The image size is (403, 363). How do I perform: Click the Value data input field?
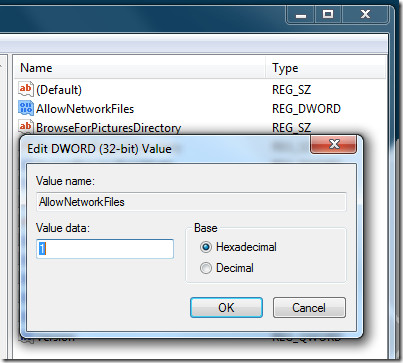105,249
